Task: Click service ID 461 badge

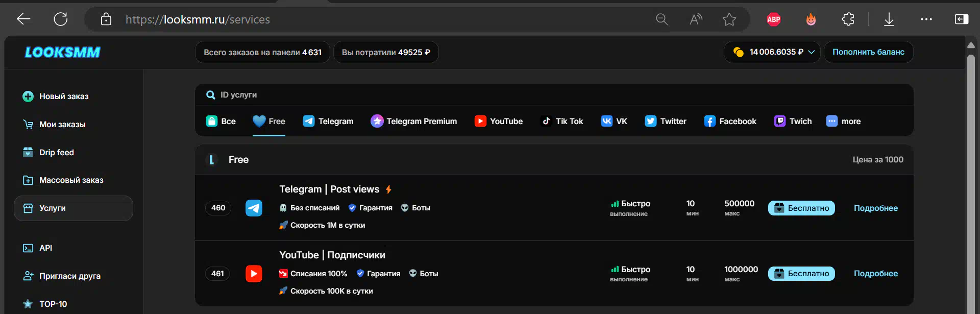Action: [x=218, y=274]
